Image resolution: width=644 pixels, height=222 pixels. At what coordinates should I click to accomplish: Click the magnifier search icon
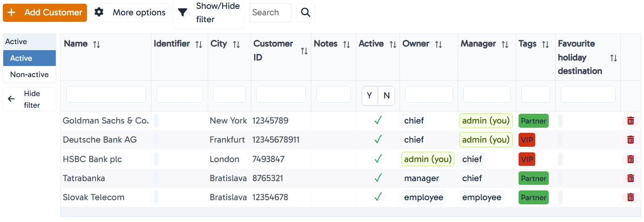click(x=305, y=13)
